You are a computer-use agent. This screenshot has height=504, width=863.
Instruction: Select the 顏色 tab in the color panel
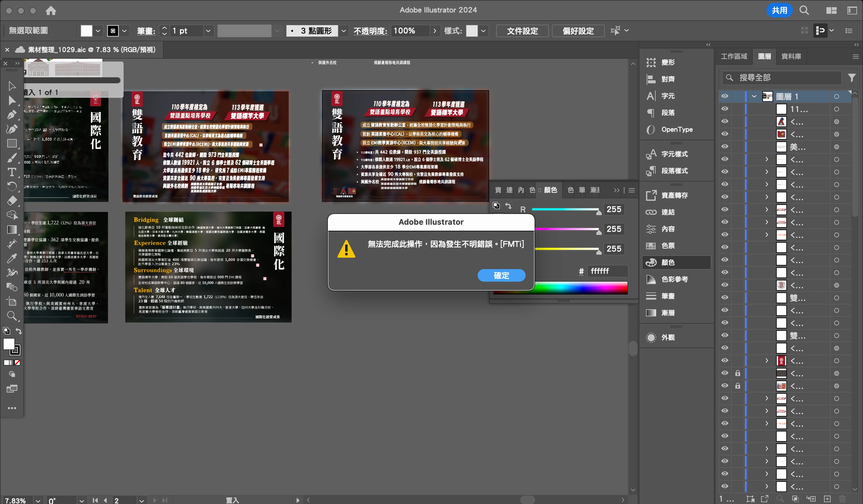coord(550,190)
